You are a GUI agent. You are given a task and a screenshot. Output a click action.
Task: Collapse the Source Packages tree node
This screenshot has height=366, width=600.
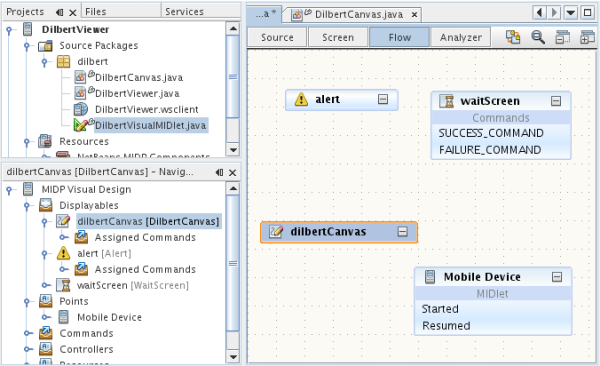[x=26, y=46]
